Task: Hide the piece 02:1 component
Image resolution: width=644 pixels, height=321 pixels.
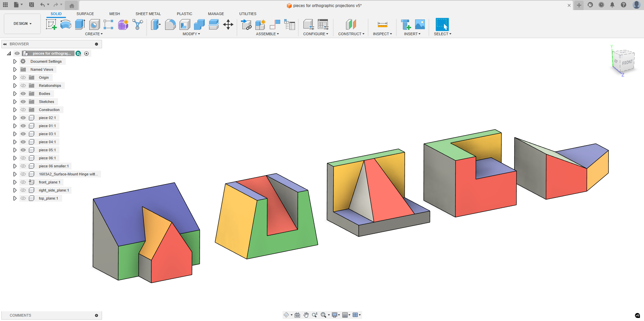Action: coord(23,118)
